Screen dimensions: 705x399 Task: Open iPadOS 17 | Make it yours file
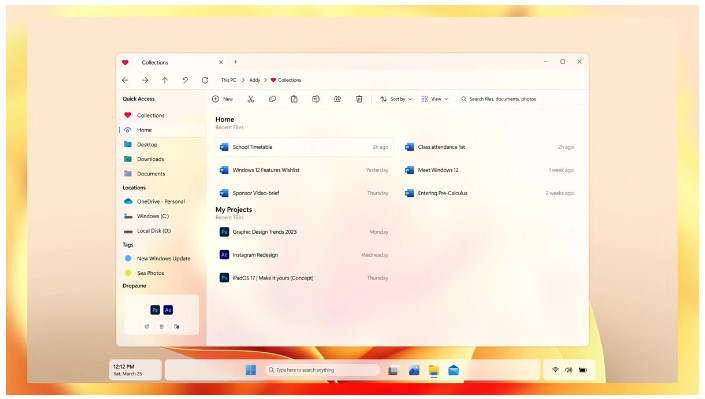click(304, 278)
